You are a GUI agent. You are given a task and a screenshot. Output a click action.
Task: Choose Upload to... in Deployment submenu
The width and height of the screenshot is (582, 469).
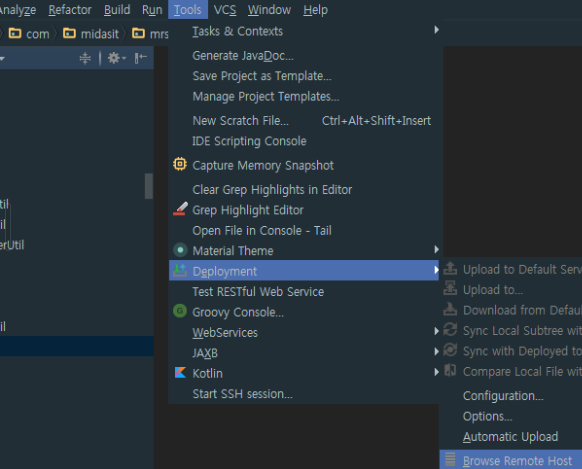tap(511, 290)
